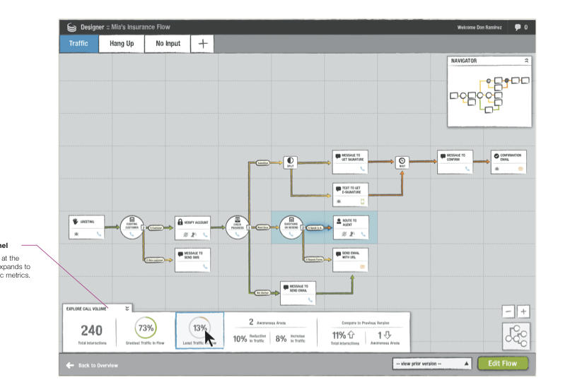Click the 10% Reduction in Traffic metric
The height and width of the screenshot is (392, 570).
[x=248, y=338]
